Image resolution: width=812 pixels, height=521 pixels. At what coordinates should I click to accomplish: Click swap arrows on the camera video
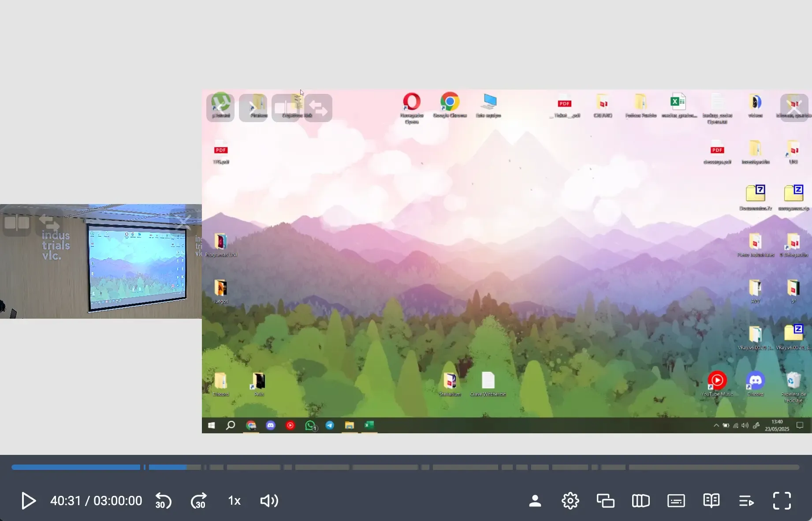pyautogui.click(x=49, y=222)
